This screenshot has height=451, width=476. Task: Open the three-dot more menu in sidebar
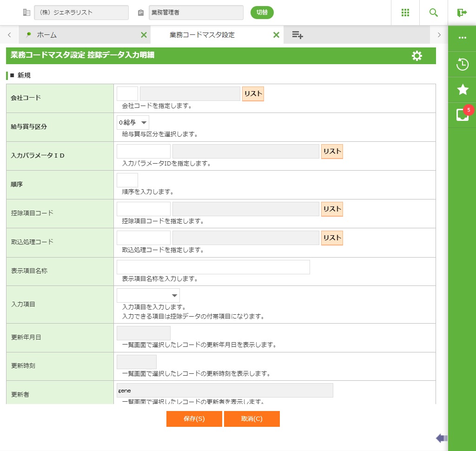[x=462, y=38]
